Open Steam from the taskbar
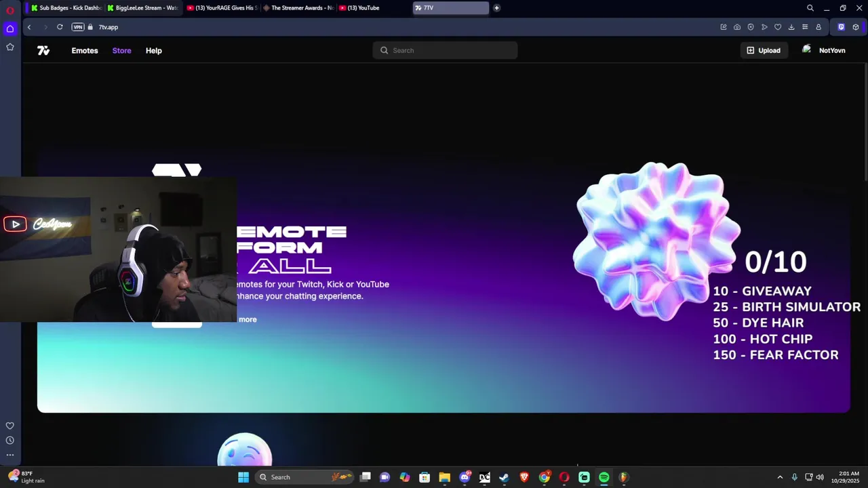 pos(504,477)
